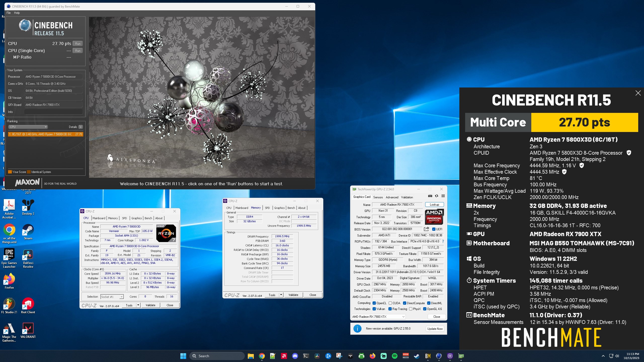The height and width of the screenshot is (362, 644).
Task: Open the 'oc all the things.xml' desktop file
Action: pos(9,234)
